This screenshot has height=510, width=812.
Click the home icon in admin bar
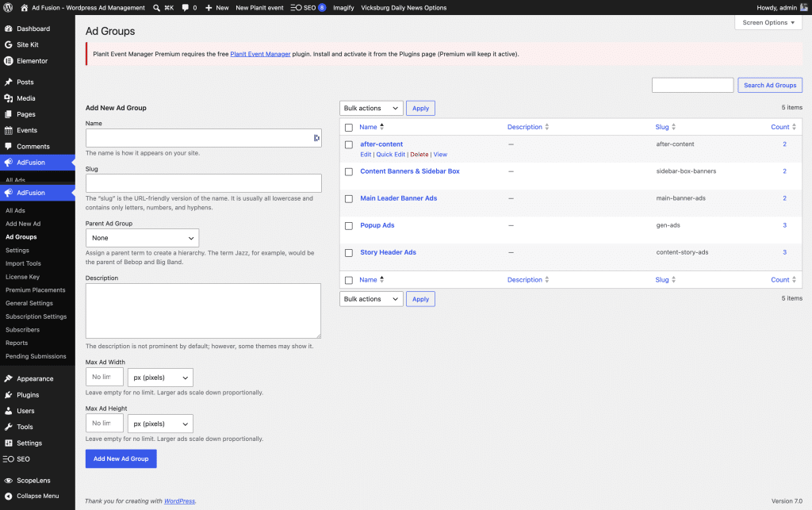pos(25,8)
